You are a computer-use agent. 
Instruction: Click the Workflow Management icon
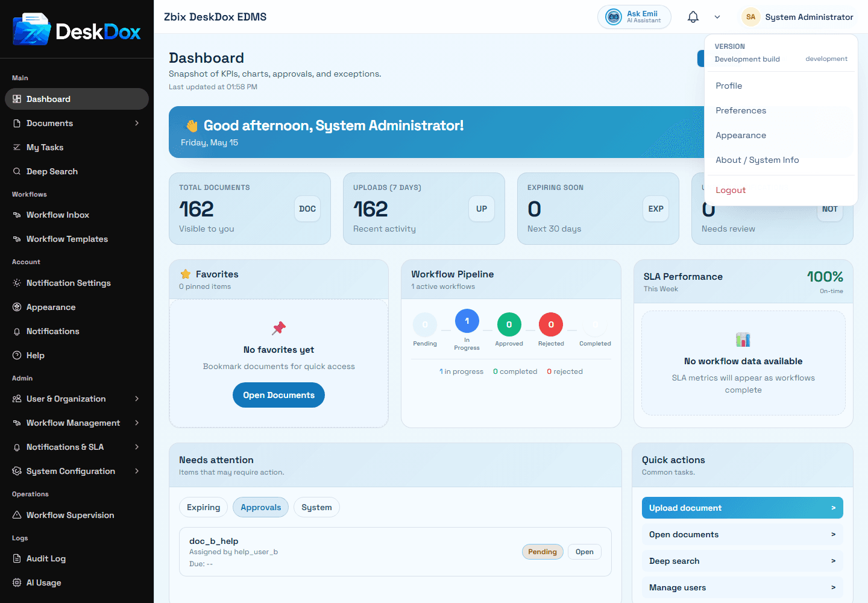[17, 423]
